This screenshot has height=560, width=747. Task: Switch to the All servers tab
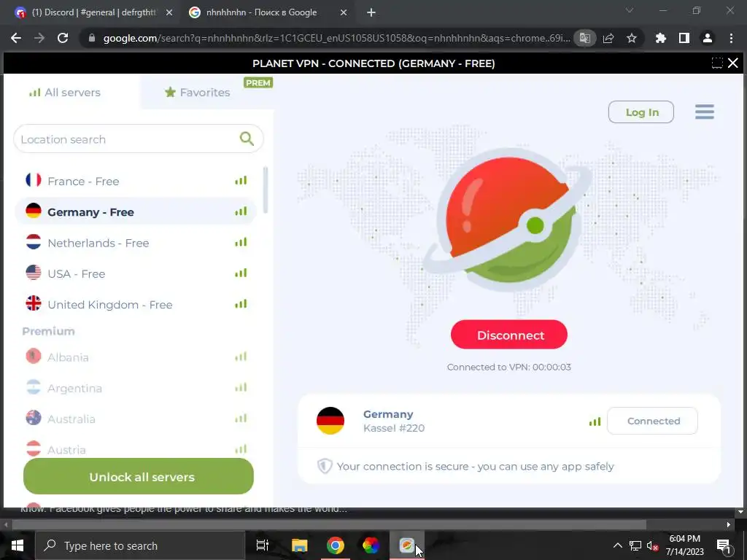(65, 93)
